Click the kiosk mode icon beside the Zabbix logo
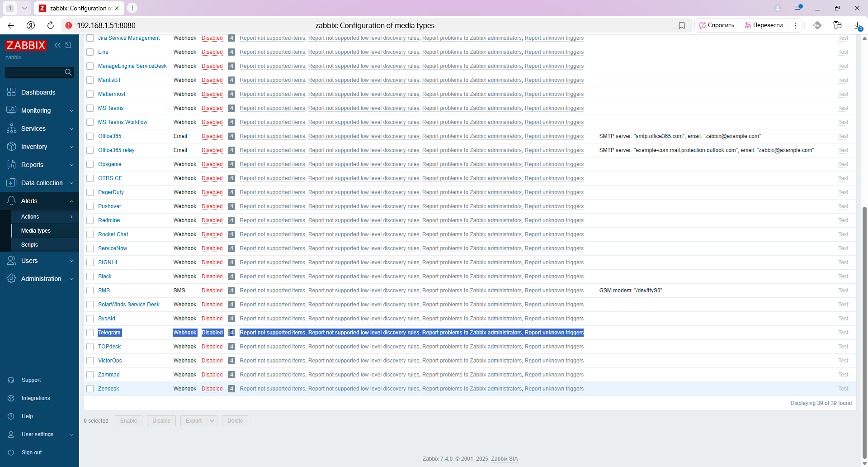 pos(68,45)
